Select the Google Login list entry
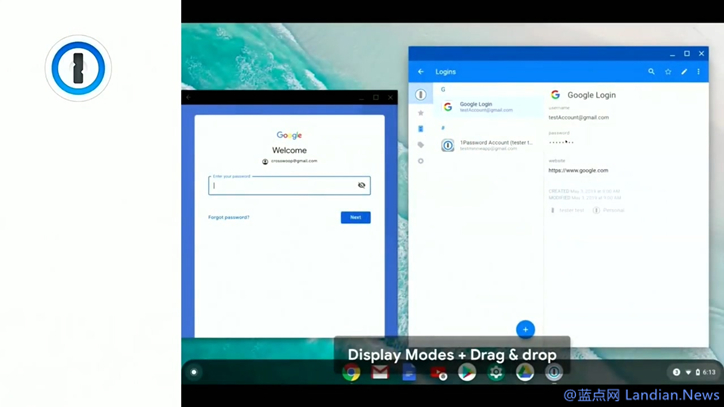The width and height of the screenshot is (724, 407). (488, 107)
